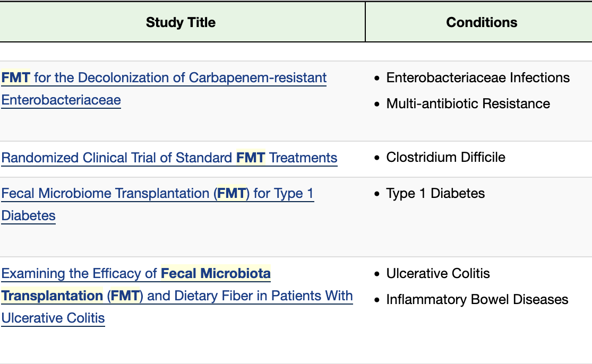This screenshot has height=364, width=592.
Task: Click the Ulcerative Colitis condition entry
Action: point(438,273)
